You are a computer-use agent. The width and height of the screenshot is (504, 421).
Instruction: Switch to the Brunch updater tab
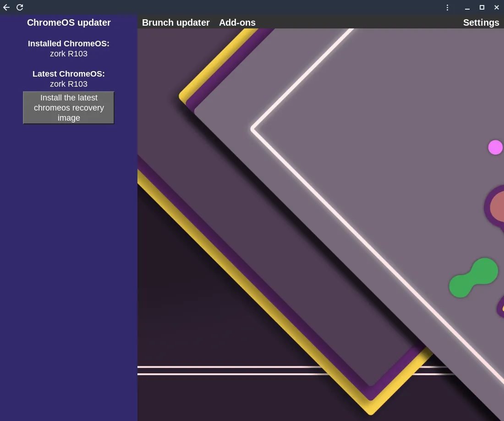tap(175, 22)
